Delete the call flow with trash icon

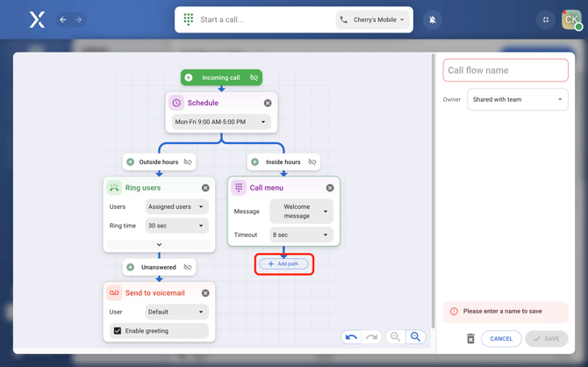click(470, 338)
